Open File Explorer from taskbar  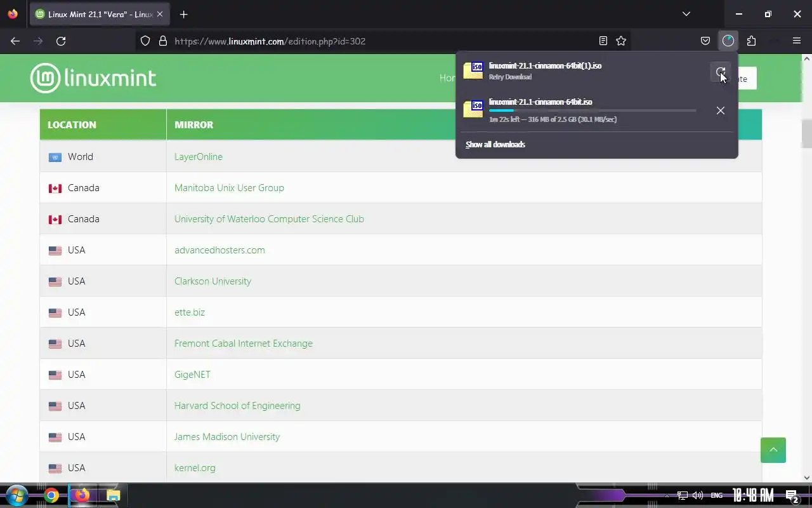pyautogui.click(x=113, y=495)
